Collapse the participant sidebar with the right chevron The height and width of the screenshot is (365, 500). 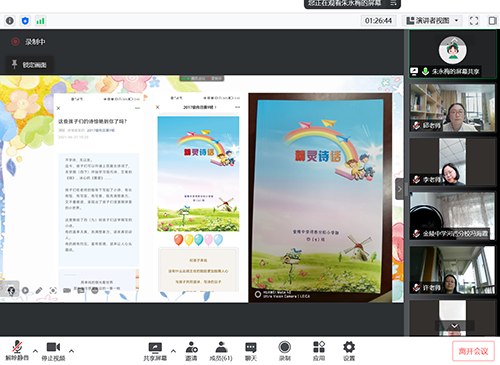(400, 189)
